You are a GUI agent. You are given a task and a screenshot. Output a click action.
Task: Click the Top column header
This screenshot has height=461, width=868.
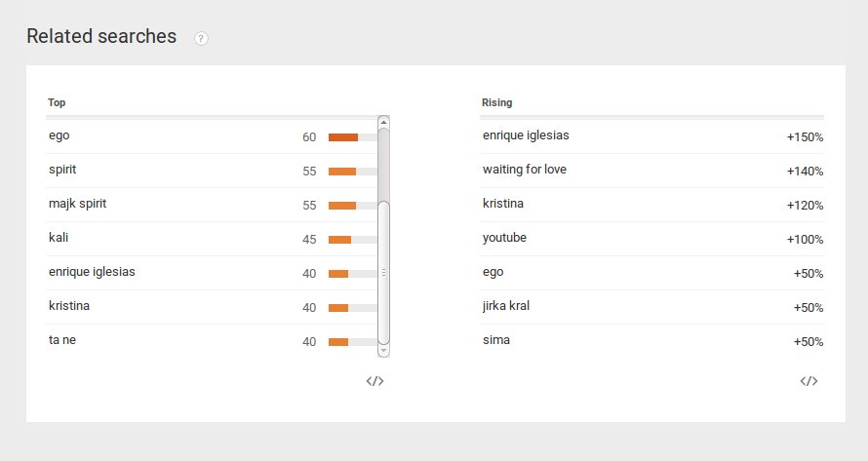(x=57, y=102)
